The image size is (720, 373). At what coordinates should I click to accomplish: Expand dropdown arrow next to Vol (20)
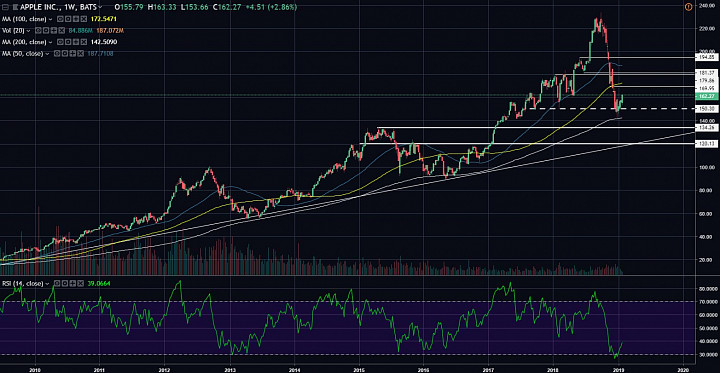point(28,31)
